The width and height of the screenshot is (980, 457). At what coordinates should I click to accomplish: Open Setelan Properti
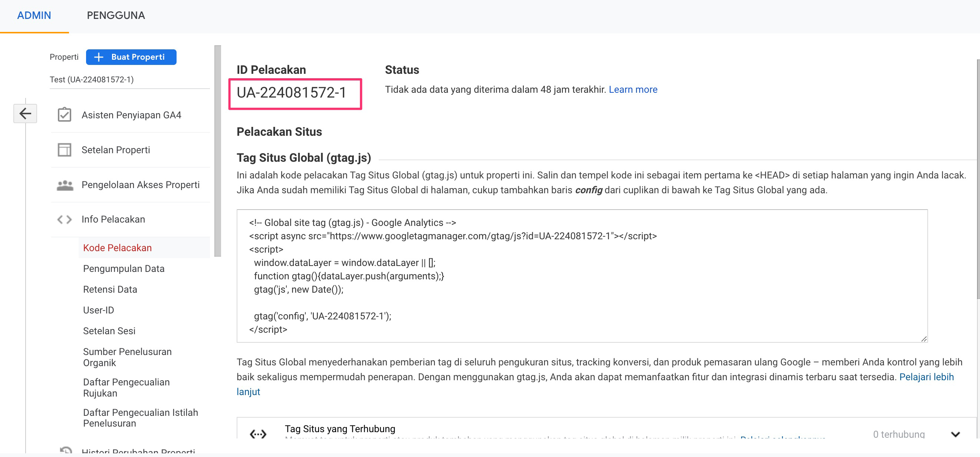pos(116,150)
